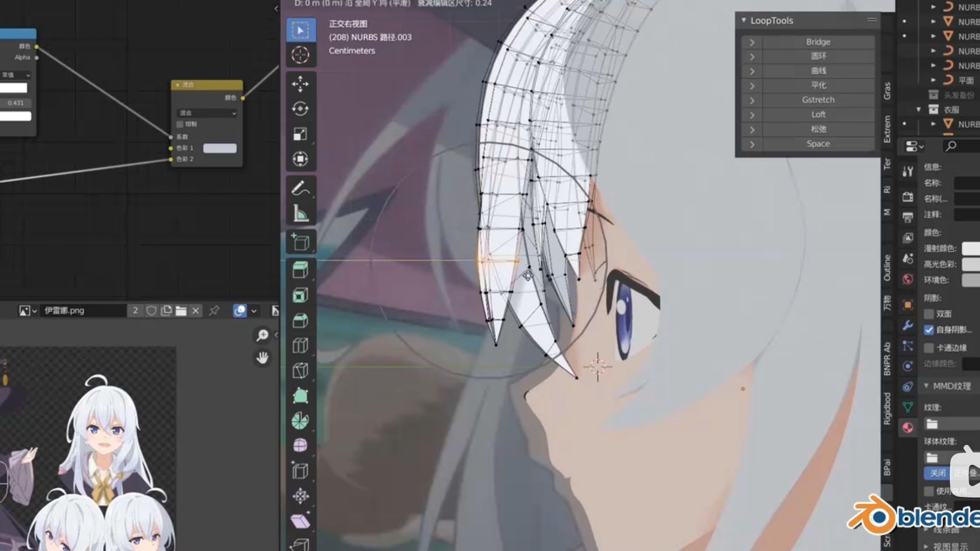
Task: Run the 松弛 LoopTools operation
Action: tap(818, 129)
